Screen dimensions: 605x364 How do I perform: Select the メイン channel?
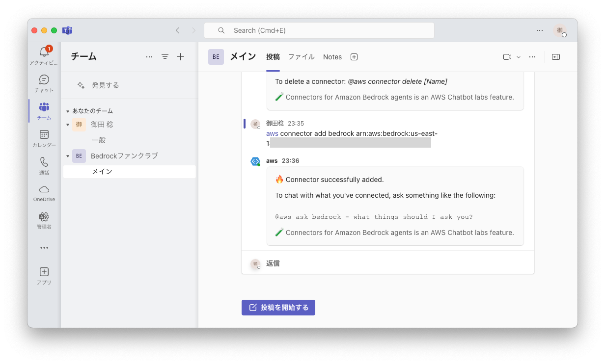pos(130,172)
